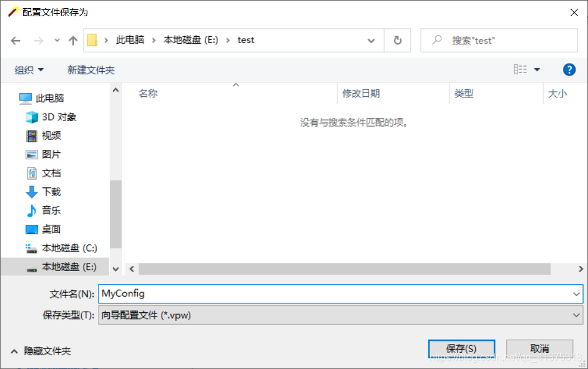Screen dimensions: 588x369
Task: Open 图片 (Pictures) from the sidebar
Action: point(51,154)
